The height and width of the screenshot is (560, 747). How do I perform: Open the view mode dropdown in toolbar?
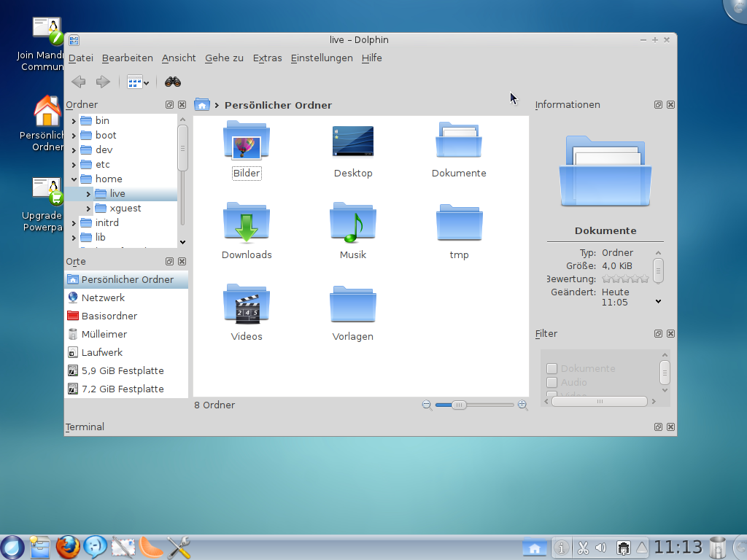click(x=138, y=82)
